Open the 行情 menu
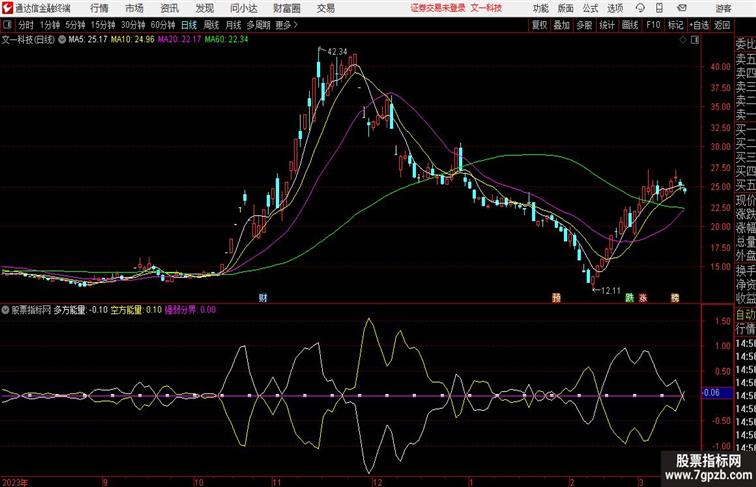756x487 pixels. click(99, 8)
